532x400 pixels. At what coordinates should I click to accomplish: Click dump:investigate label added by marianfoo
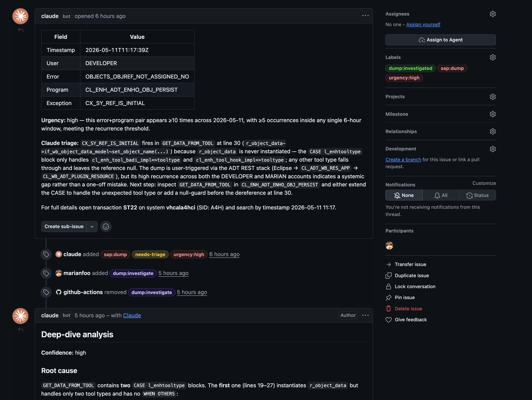[x=133, y=273]
